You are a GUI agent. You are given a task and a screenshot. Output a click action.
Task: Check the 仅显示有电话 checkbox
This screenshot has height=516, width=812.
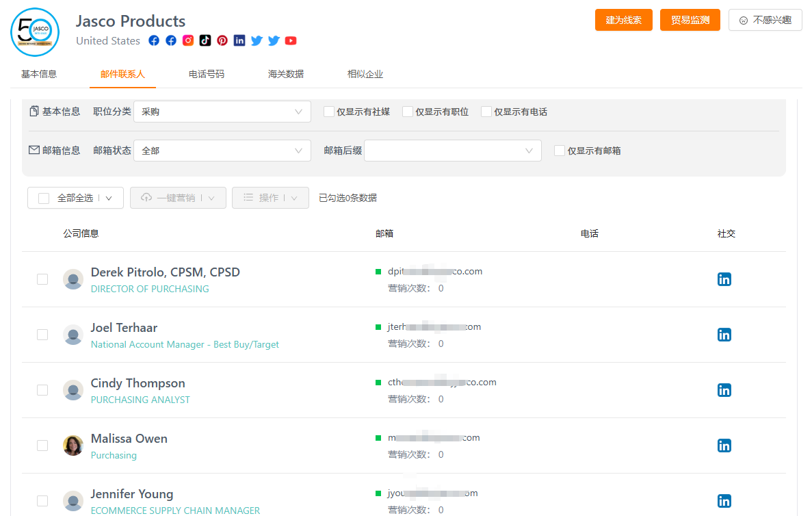486,112
